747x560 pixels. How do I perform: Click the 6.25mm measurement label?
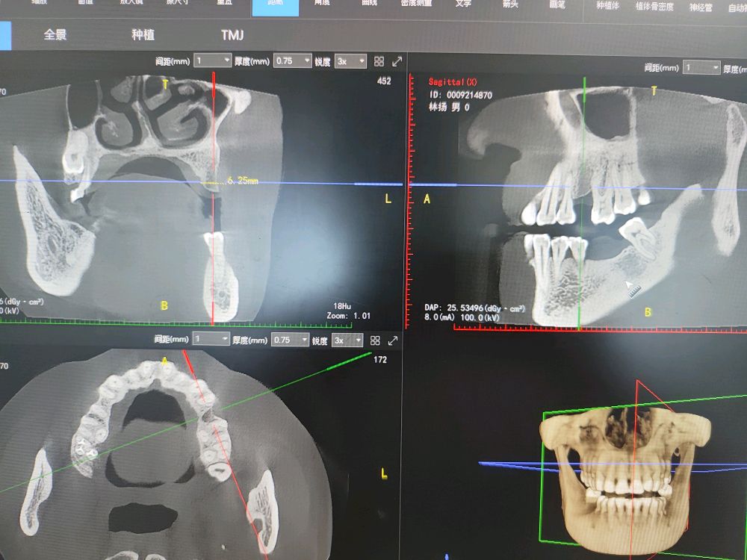tap(243, 181)
